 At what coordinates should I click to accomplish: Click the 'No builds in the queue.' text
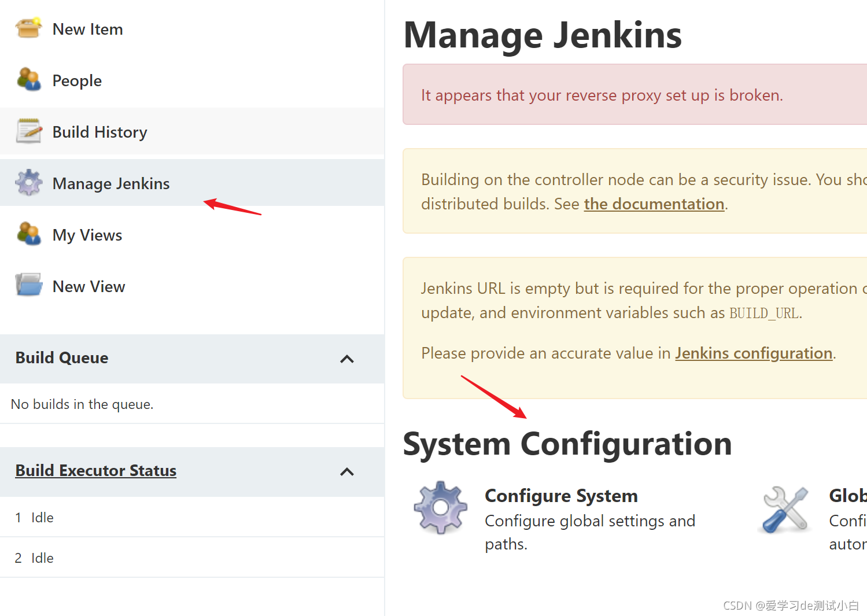(82, 404)
